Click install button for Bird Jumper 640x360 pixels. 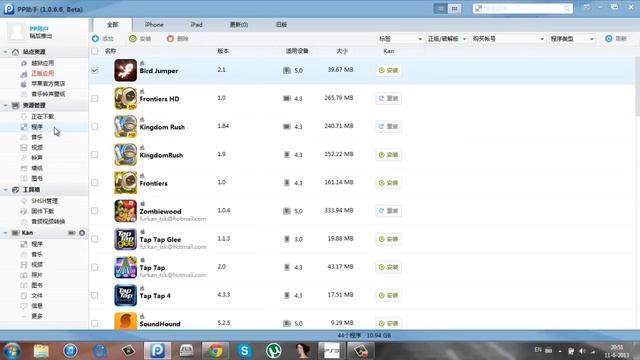point(388,70)
